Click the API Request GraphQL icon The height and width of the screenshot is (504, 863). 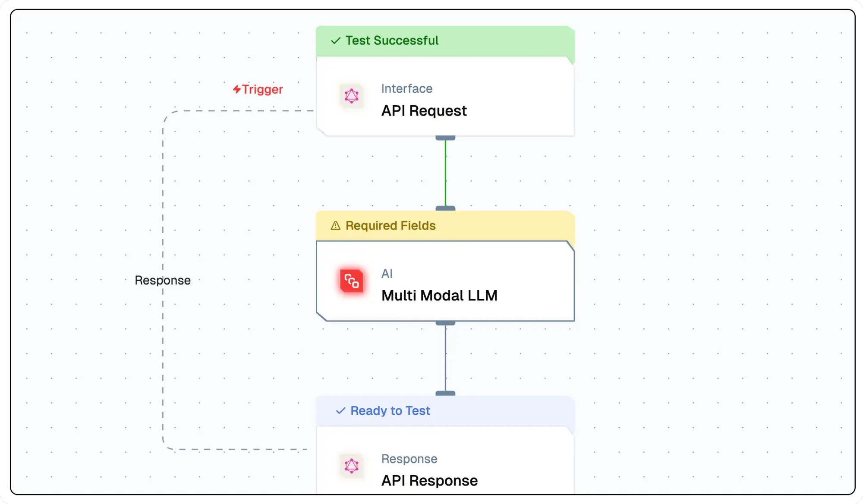(351, 96)
